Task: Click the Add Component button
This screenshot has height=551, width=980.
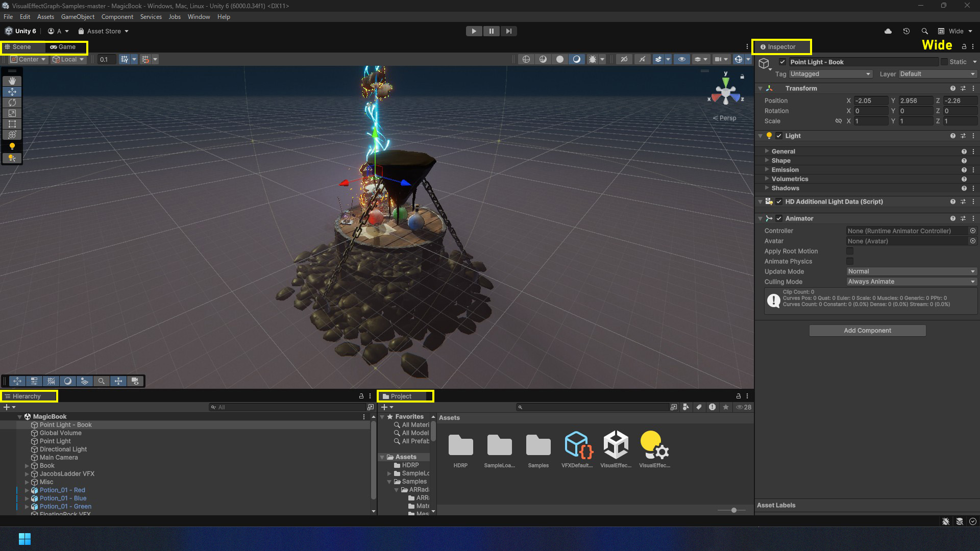Action: tap(867, 331)
